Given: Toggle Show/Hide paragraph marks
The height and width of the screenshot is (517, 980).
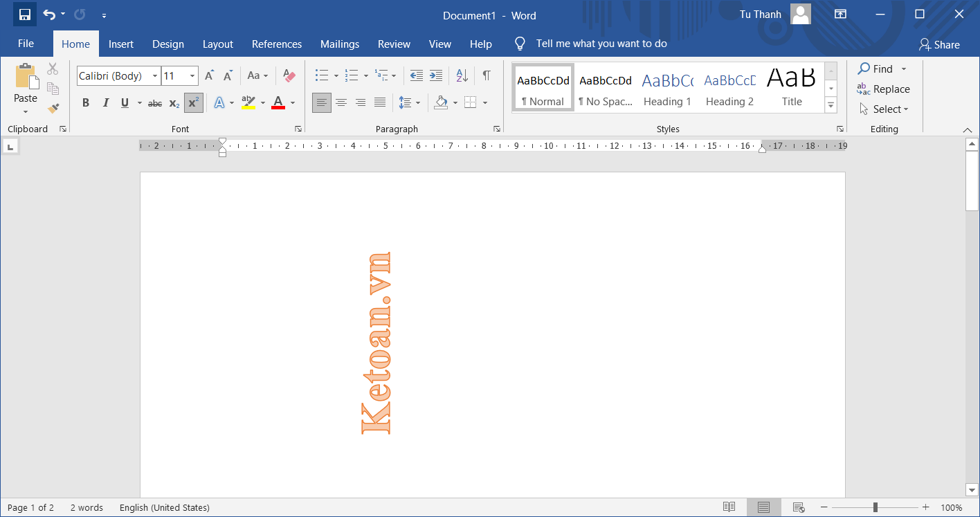Looking at the screenshot, I should [x=487, y=75].
